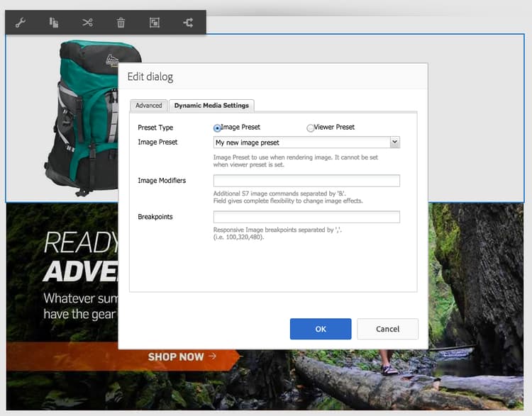This screenshot has width=532, height=416.
Task: Click the 'Image Preset' field label
Action: (x=157, y=142)
